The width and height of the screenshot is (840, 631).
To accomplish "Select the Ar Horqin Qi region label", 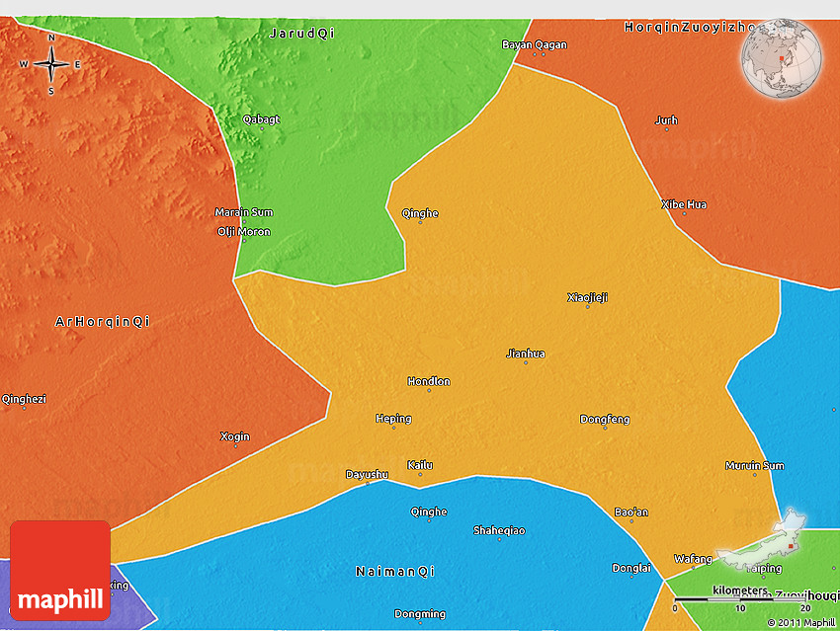I will [x=103, y=321].
